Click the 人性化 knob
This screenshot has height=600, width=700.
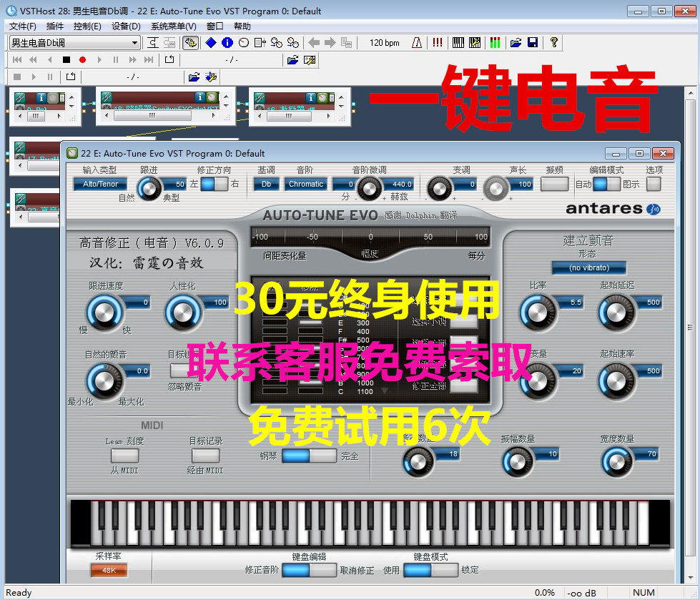183,312
